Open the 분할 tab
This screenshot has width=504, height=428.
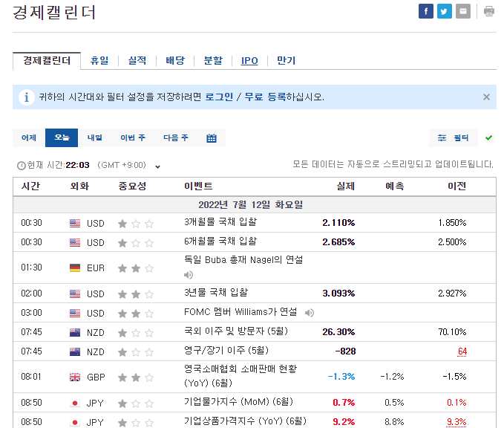coord(213,60)
